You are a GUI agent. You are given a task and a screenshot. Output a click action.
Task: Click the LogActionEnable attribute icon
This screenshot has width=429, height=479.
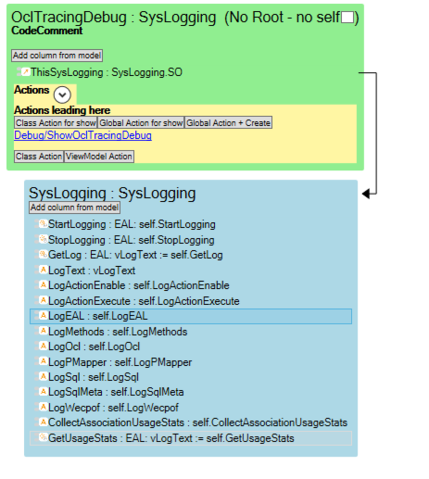(43, 285)
